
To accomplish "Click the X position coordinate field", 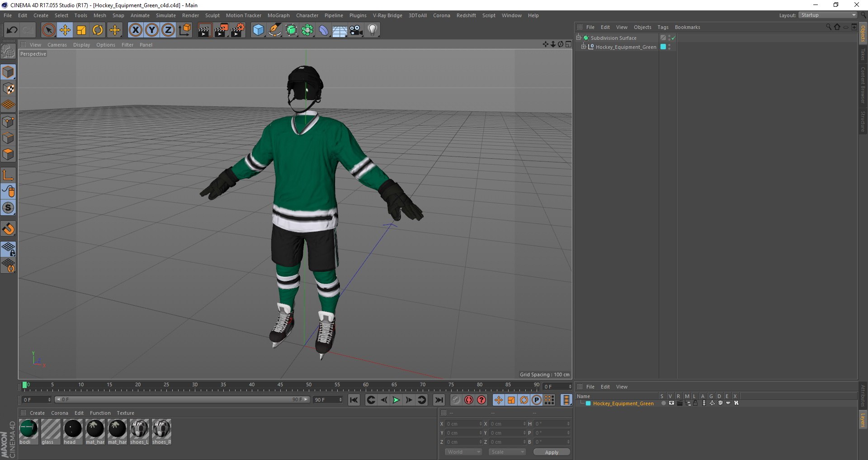I will pyautogui.click(x=464, y=424).
